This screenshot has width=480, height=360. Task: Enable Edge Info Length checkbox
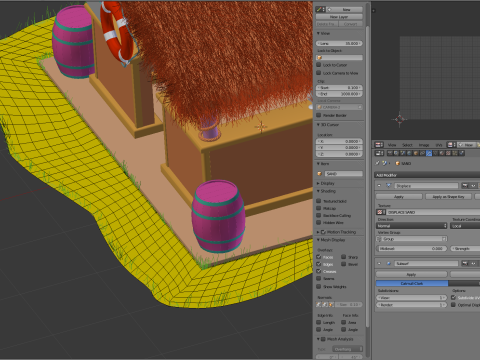tap(319, 322)
